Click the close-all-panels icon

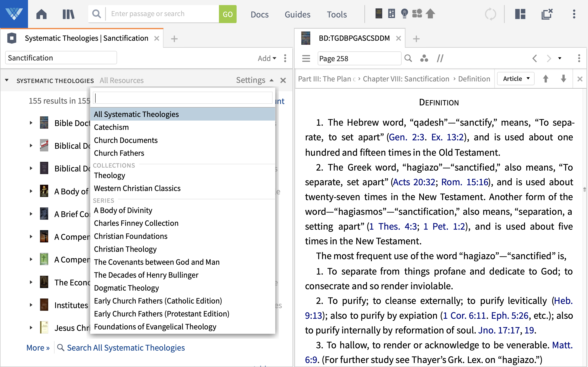coord(547,14)
